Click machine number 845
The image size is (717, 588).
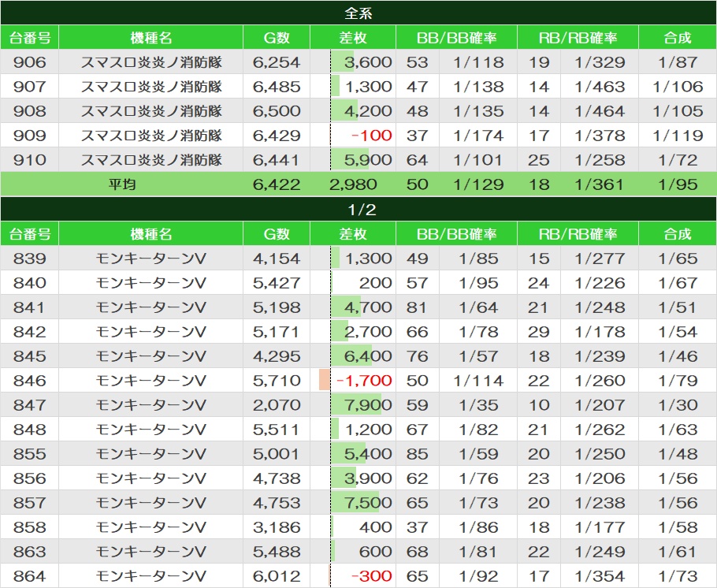(30, 356)
